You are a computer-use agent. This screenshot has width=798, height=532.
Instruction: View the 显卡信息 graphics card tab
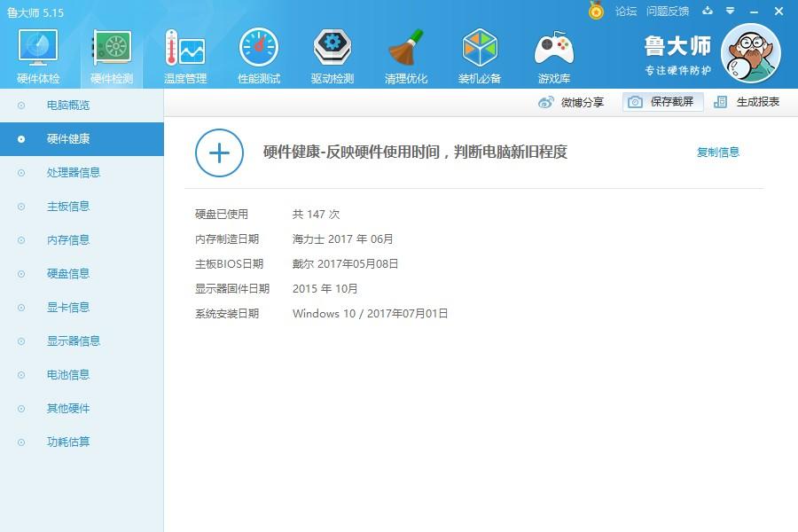(x=66, y=307)
